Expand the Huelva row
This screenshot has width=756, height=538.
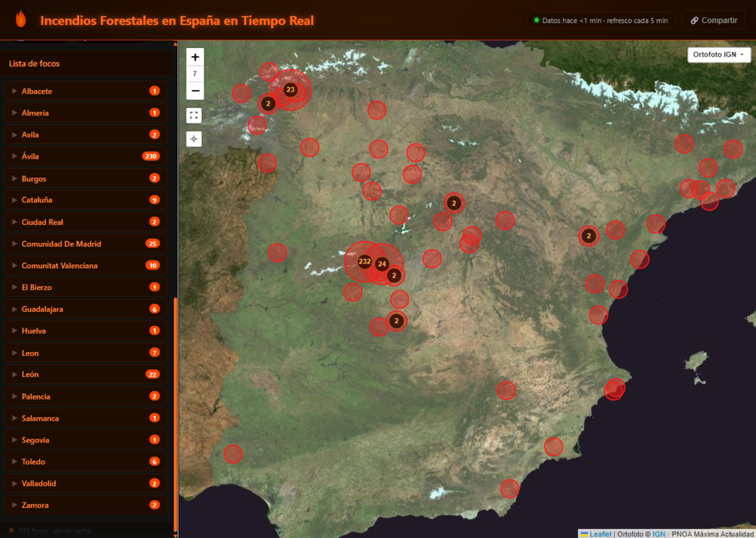(86, 331)
